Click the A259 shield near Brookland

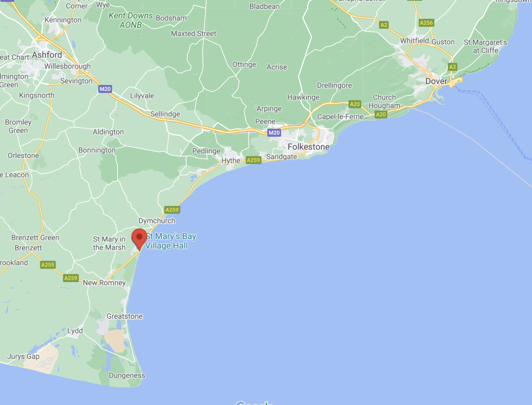tap(48, 265)
